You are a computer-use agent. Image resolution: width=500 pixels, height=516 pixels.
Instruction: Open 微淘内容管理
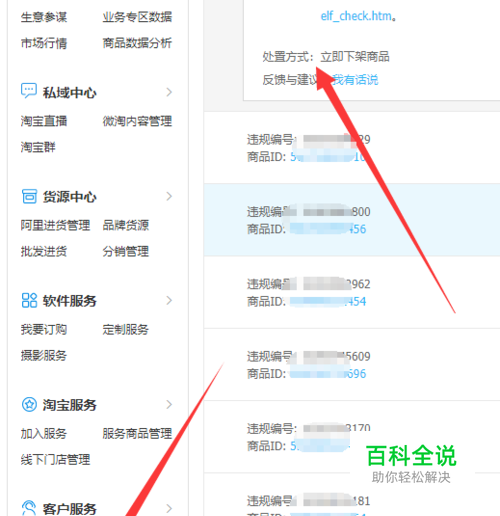coord(137,121)
